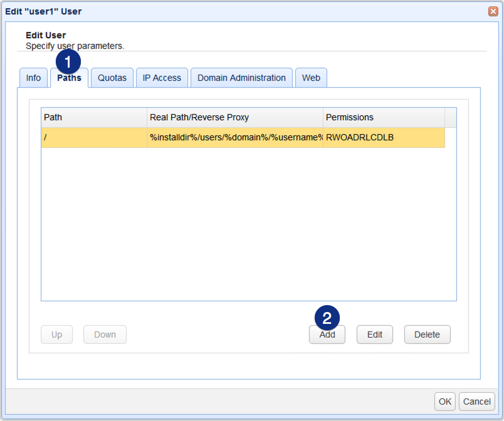Switch to the Info tab
The height and width of the screenshot is (421, 504).
(x=33, y=78)
